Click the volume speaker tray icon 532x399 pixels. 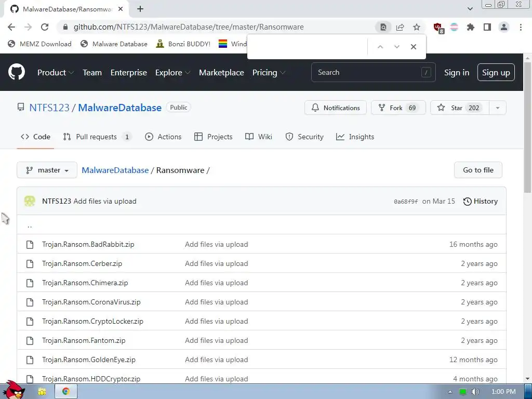click(x=475, y=392)
